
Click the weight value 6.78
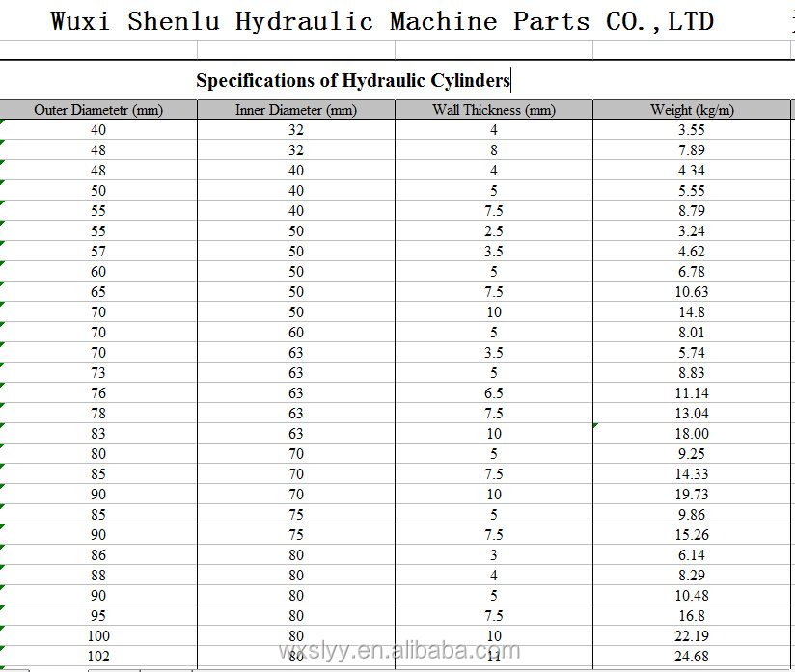[x=692, y=272]
